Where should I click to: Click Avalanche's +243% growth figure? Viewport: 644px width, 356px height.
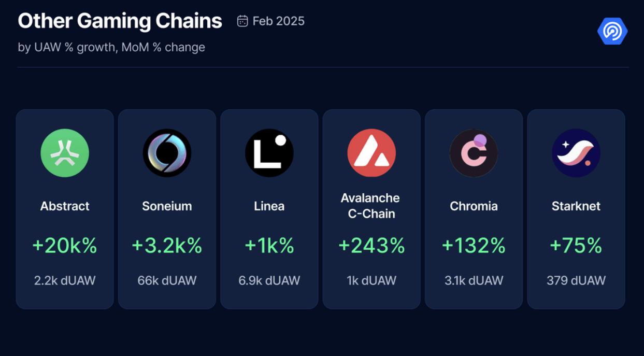(x=371, y=246)
